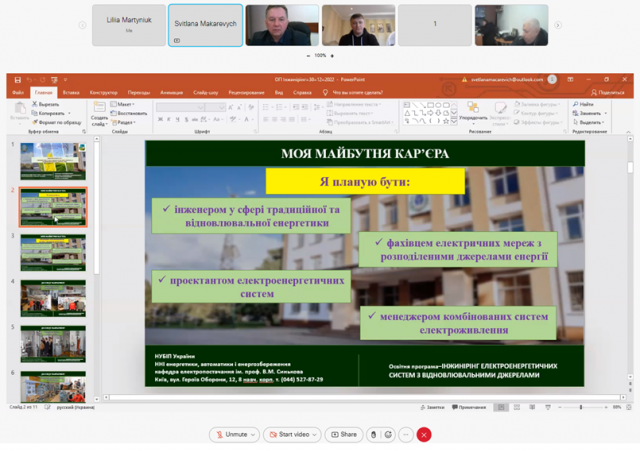Click Вырезать (cut) in the clipboard group
The height and width of the screenshot is (452, 640).
(45, 104)
